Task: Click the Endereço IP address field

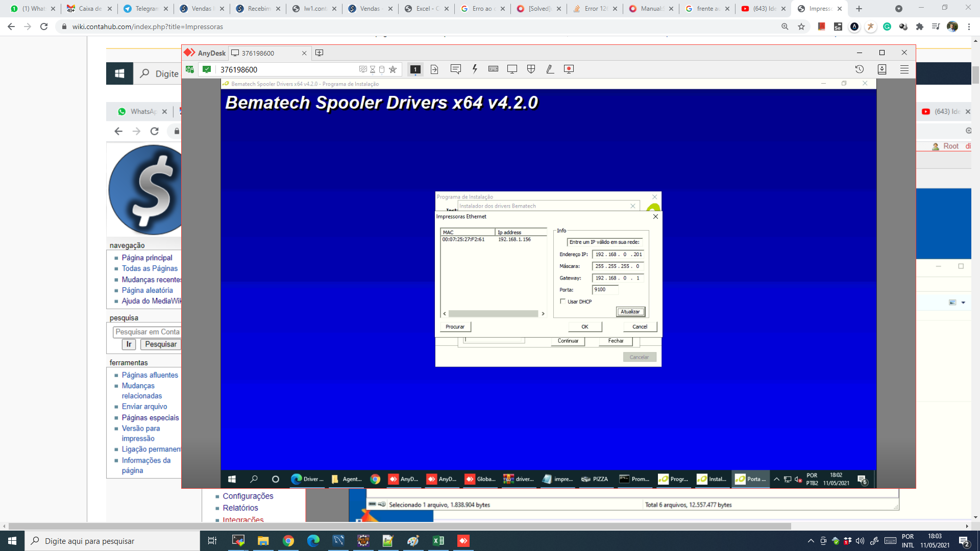Action: coord(618,254)
